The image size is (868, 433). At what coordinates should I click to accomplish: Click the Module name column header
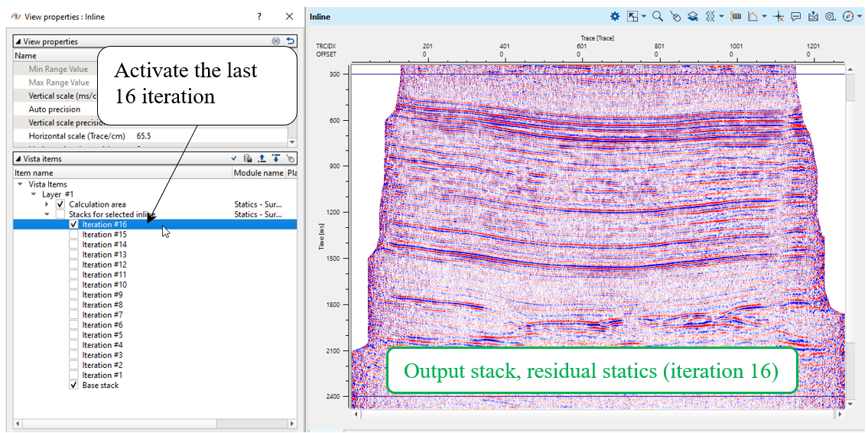pos(257,174)
